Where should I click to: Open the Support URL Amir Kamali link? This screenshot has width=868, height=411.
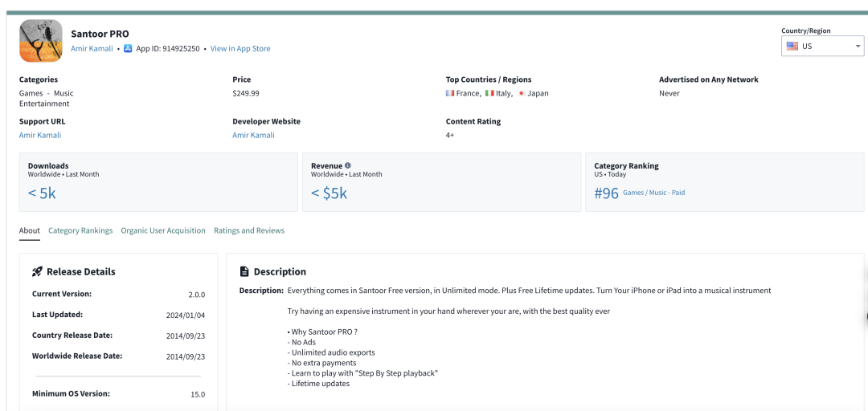pyautogui.click(x=40, y=135)
